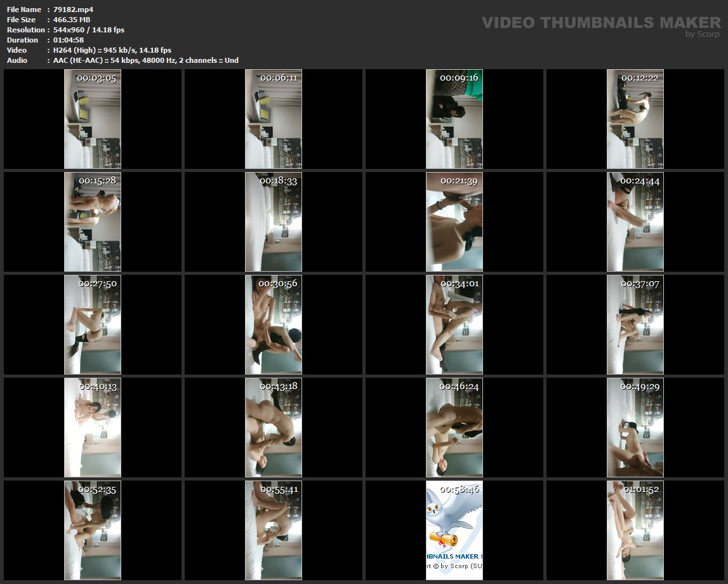Pick the frame labeled 00:27:50

pos(93,324)
